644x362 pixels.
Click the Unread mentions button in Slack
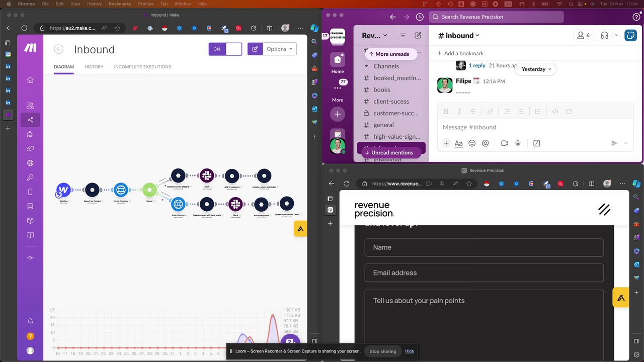(x=391, y=152)
